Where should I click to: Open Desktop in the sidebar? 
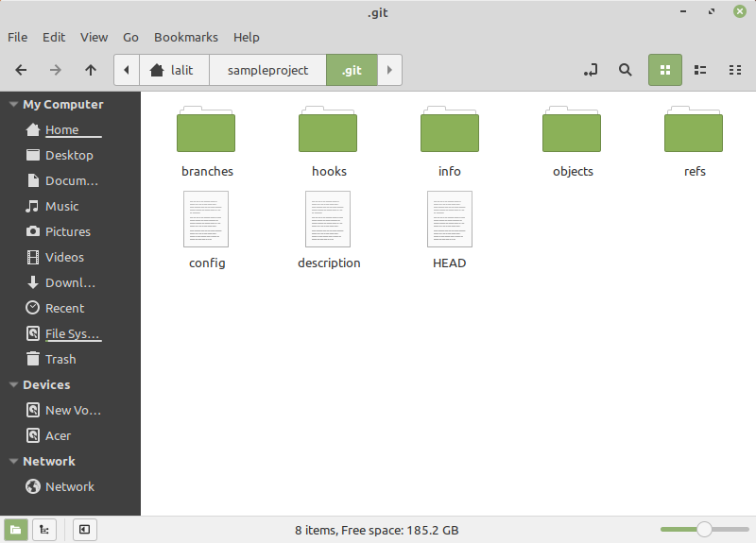tap(70, 155)
